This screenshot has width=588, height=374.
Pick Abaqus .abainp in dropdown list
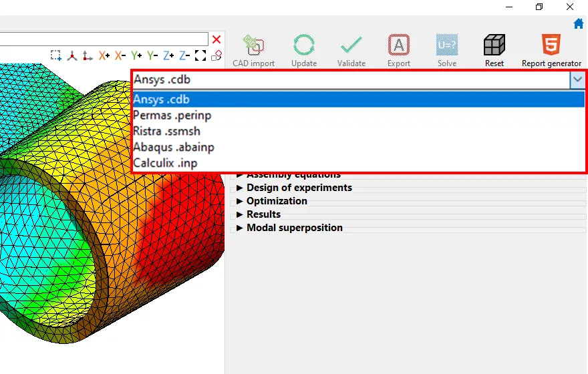point(174,147)
